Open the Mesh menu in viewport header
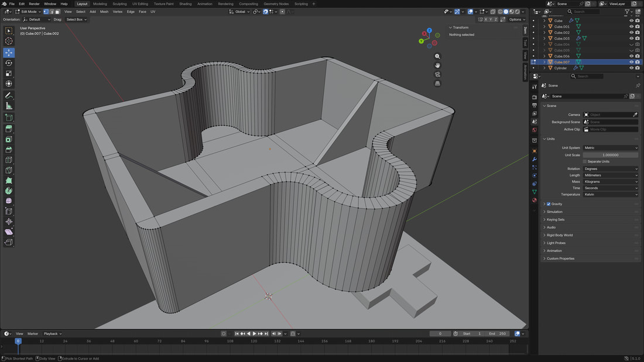This screenshot has width=644, height=362. click(x=104, y=12)
